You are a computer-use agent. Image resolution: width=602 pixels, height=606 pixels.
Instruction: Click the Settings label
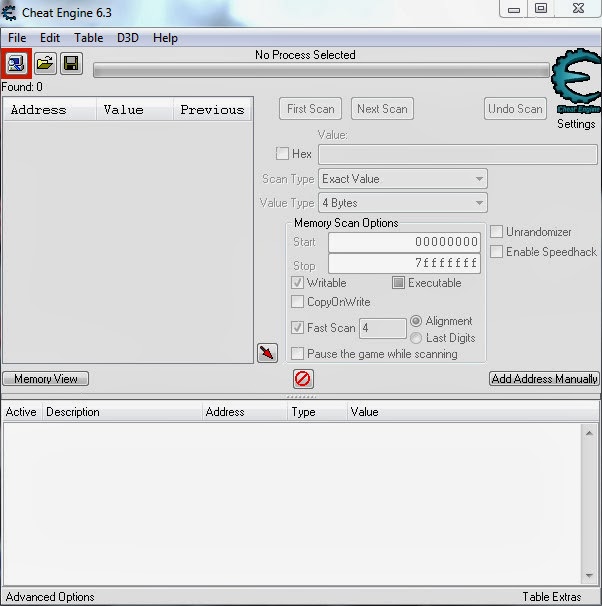(576, 124)
